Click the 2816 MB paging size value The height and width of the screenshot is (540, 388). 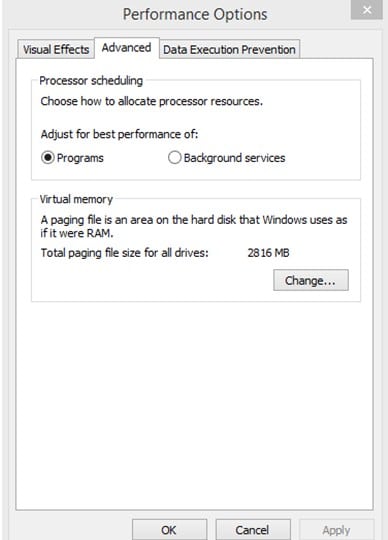point(268,253)
